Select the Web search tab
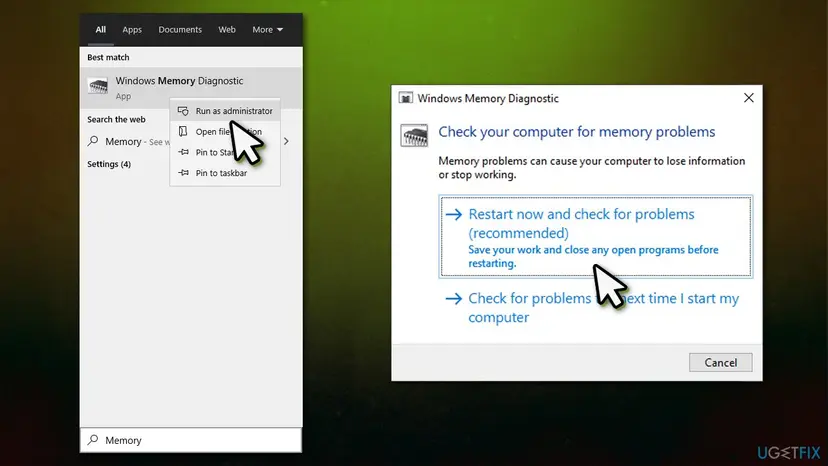 227,30
